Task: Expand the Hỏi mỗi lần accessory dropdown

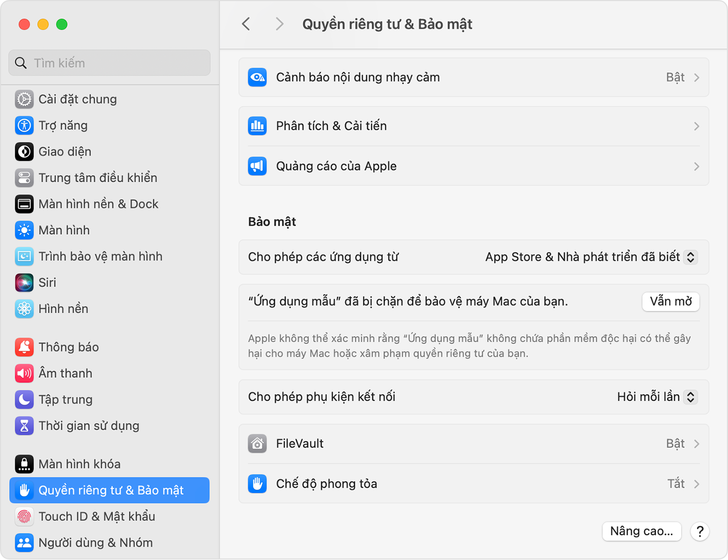Action: (x=656, y=397)
